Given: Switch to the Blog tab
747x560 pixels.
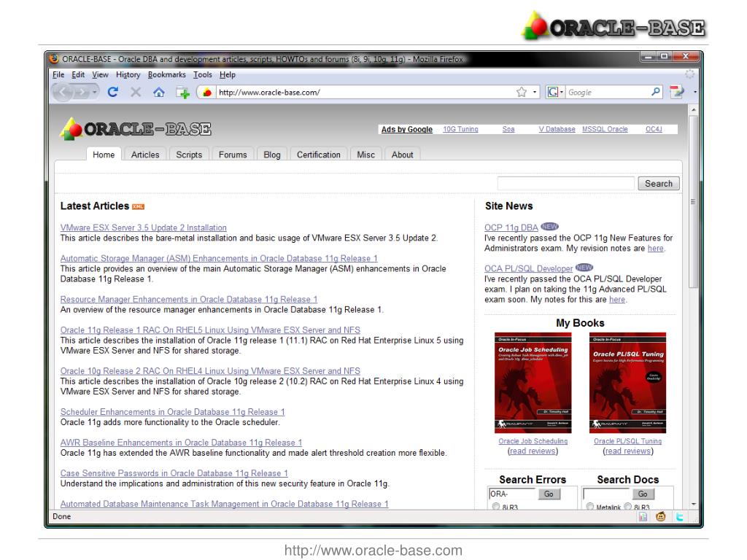Looking at the screenshot, I should [x=272, y=155].
